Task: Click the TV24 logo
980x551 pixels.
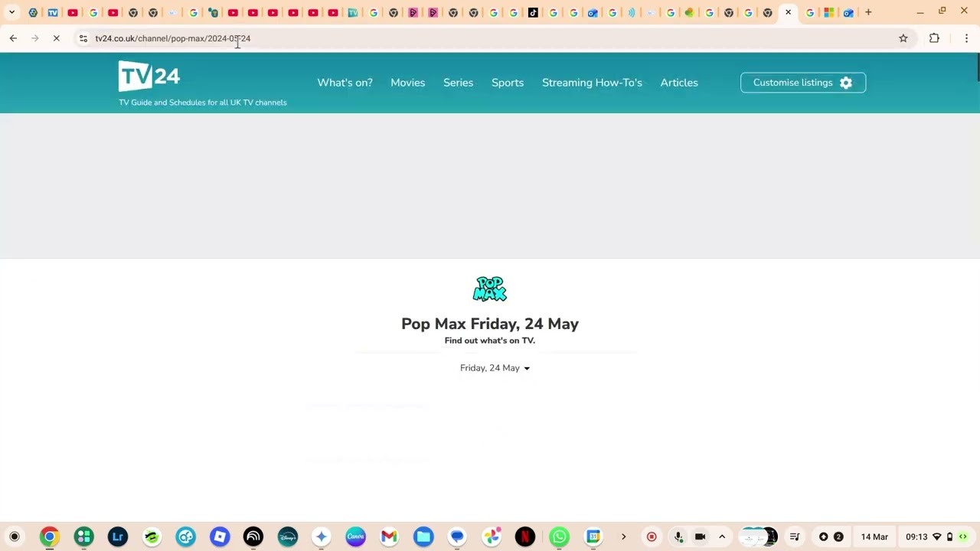Action: [149, 76]
